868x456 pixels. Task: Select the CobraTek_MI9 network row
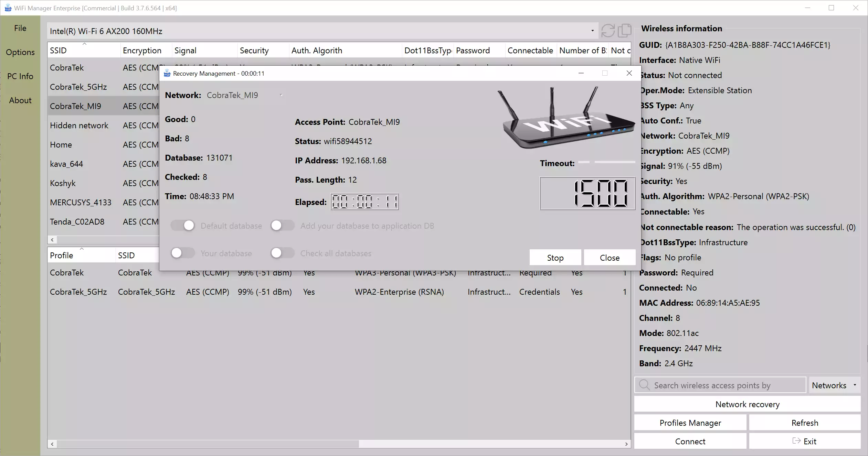point(103,106)
